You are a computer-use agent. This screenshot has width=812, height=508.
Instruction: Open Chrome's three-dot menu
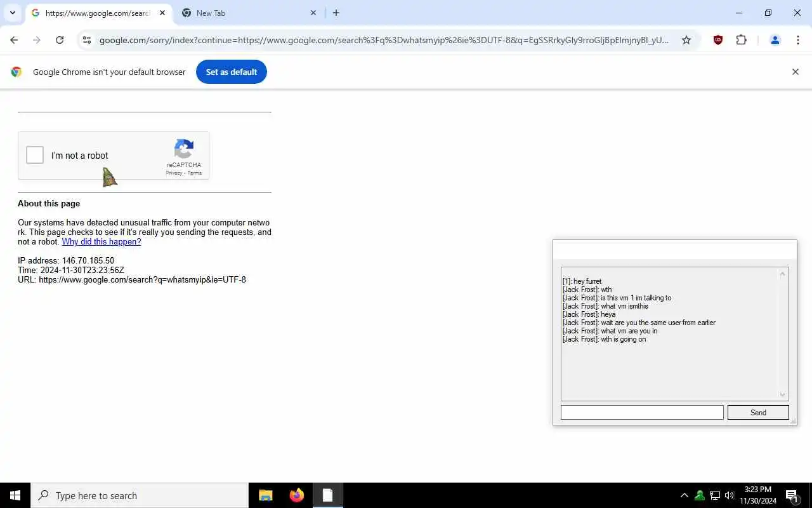797,40
